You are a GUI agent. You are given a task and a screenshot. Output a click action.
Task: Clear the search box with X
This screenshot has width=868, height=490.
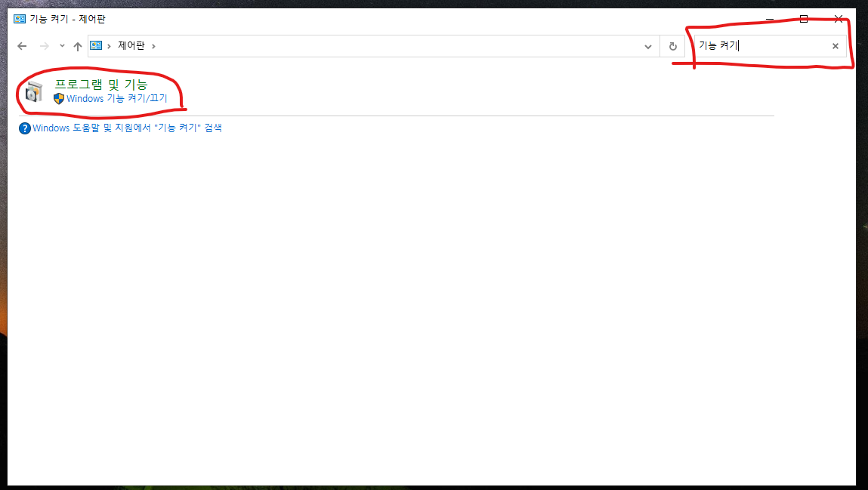click(836, 46)
